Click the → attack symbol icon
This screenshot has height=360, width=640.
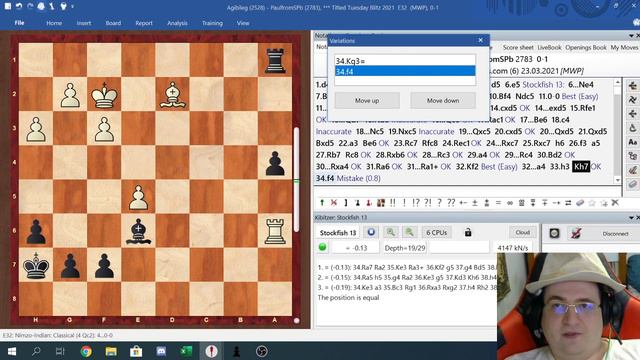coord(556,202)
